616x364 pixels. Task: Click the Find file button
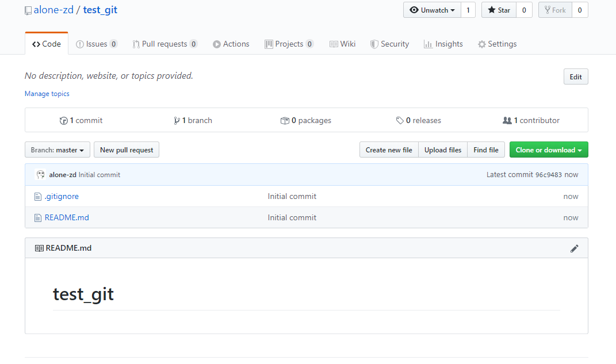486,150
